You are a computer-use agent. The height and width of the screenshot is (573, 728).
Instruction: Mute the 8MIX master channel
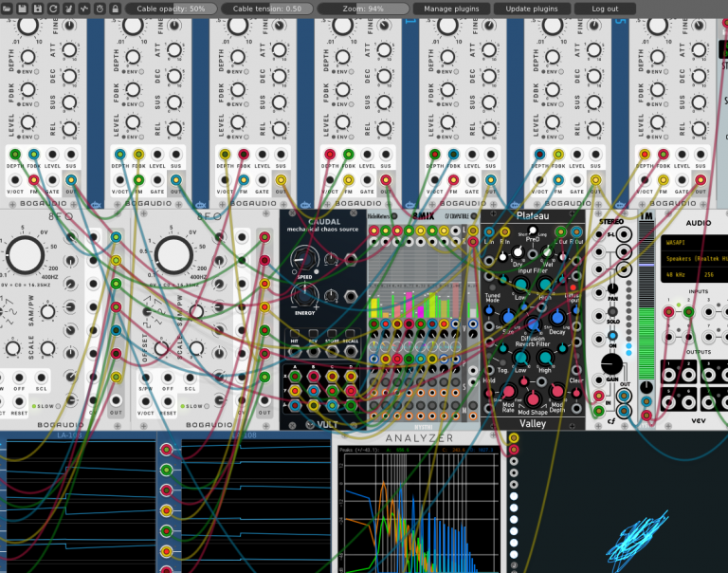click(473, 405)
